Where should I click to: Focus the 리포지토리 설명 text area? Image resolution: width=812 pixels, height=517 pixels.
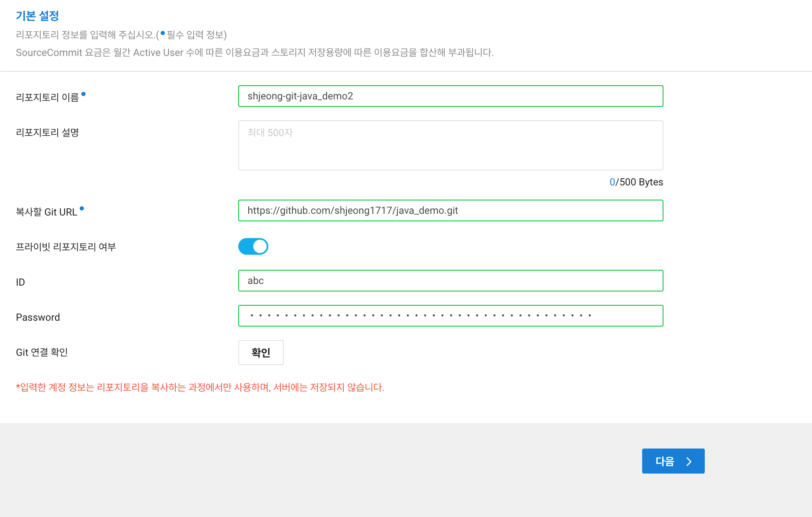[450, 145]
